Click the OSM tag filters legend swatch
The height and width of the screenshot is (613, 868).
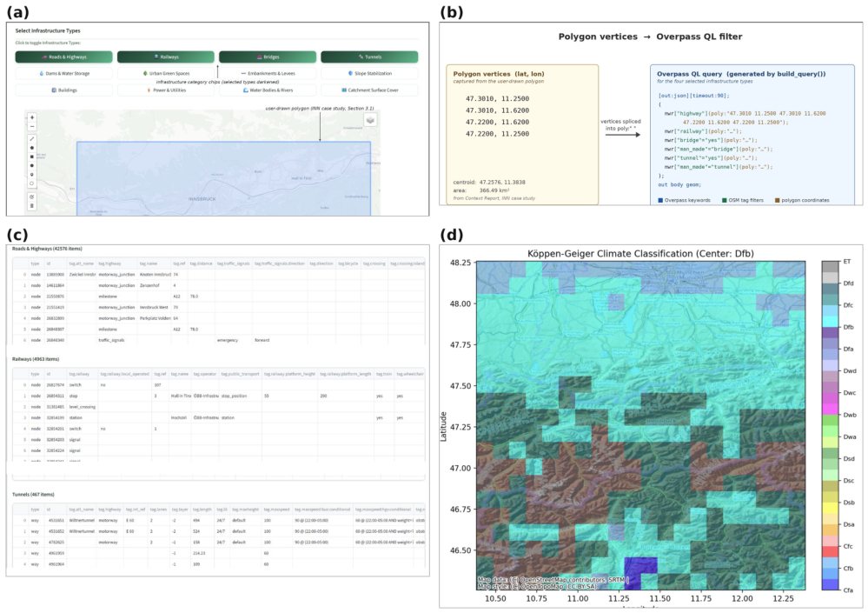point(725,201)
